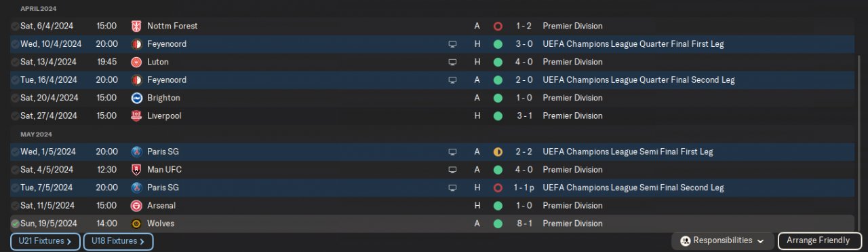Open the Responsibilities dropdown

pyautogui.click(x=723, y=240)
